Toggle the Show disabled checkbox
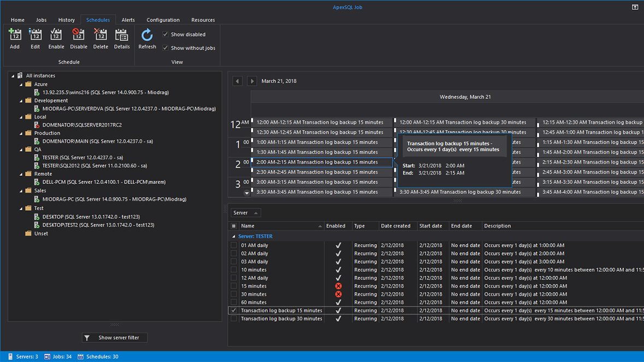 [x=166, y=34]
